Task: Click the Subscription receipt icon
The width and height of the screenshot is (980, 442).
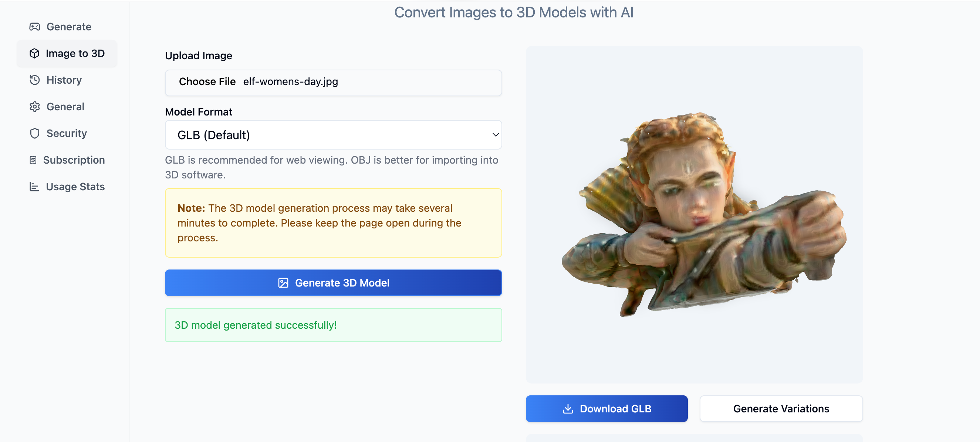Action: coord(33,160)
